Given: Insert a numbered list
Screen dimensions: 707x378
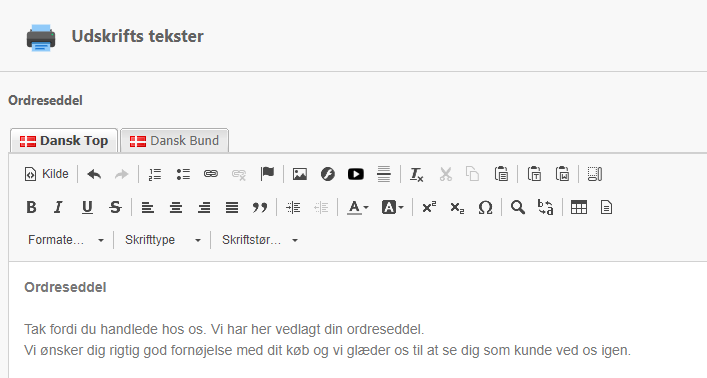Looking at the screenshot, I should click(155, 174).
